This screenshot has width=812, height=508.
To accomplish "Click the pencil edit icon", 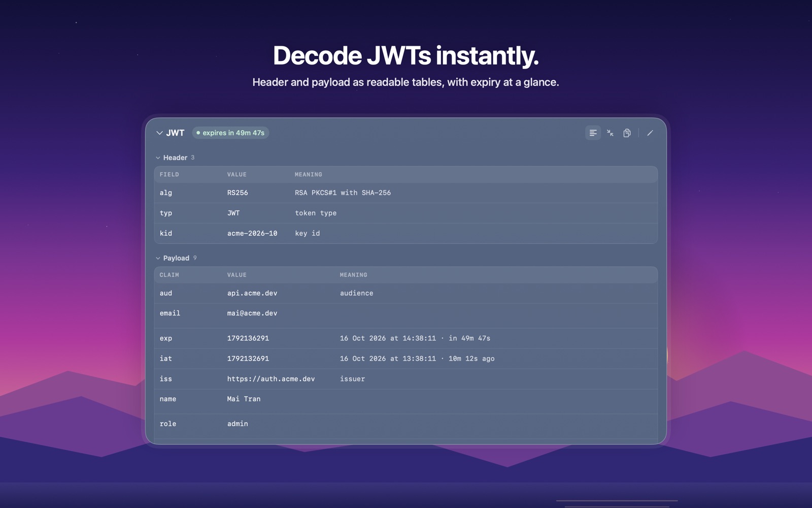I will pyautogui.click(x=650, y=133).
